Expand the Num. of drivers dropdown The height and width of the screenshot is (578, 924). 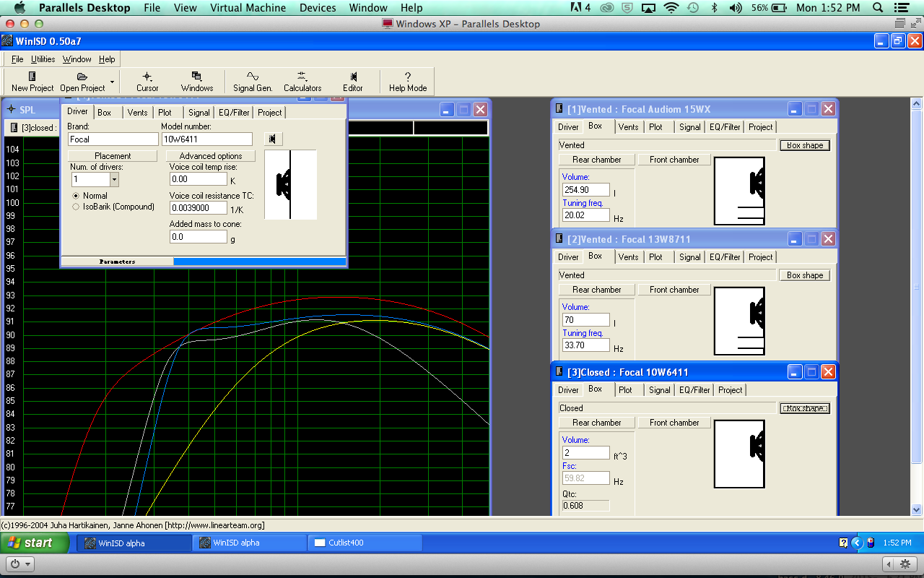114,179
